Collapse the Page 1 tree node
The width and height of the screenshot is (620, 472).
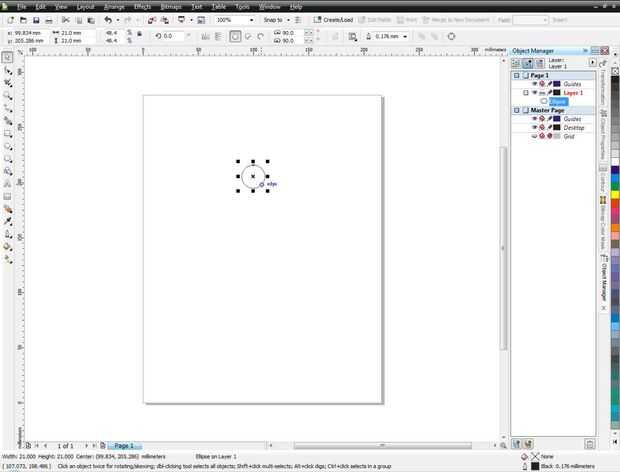click(x=516, y=75)
